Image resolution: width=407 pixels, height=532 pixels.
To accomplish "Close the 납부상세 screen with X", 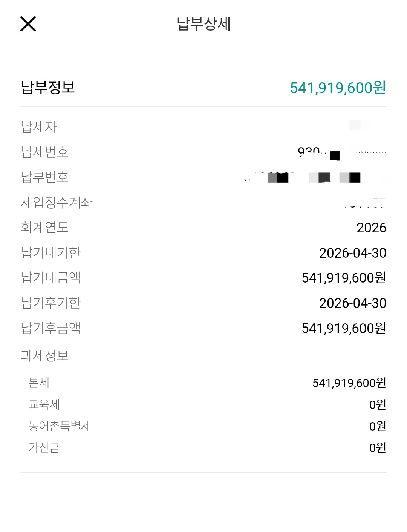I will 28,24.
